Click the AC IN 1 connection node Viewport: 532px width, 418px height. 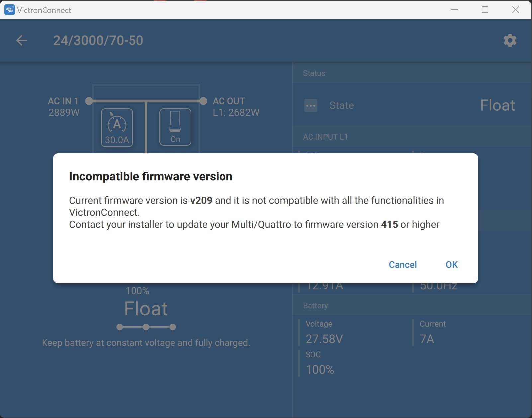89,101
